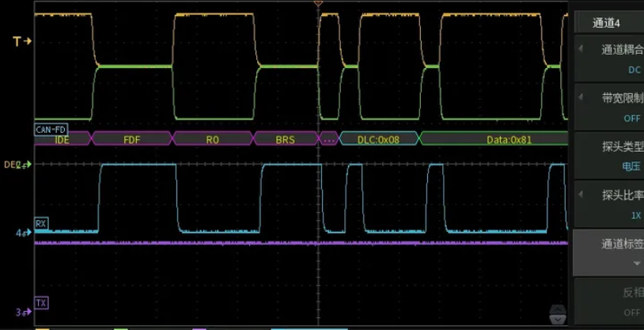Click left arrow beside 通道耦合

coord(581,49)
